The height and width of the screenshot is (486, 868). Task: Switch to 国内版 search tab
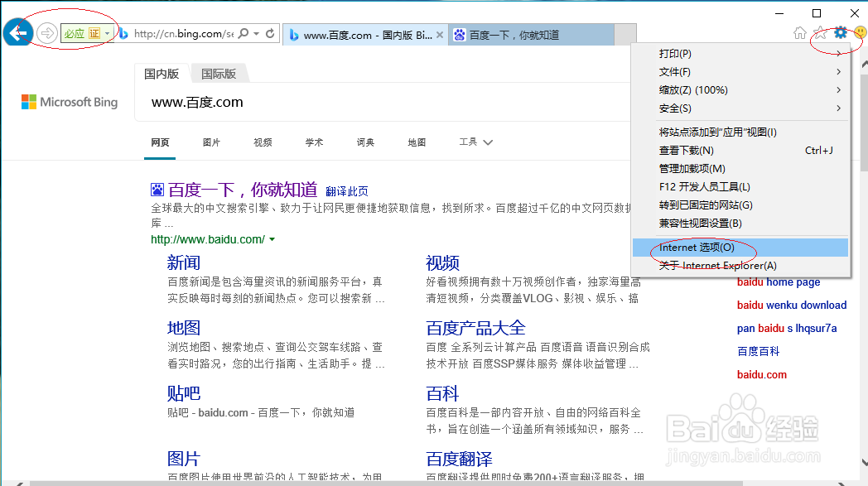162,74
